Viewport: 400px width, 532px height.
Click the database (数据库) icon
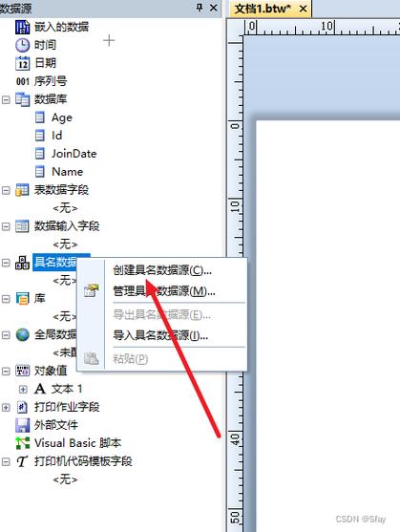point(22,99)
